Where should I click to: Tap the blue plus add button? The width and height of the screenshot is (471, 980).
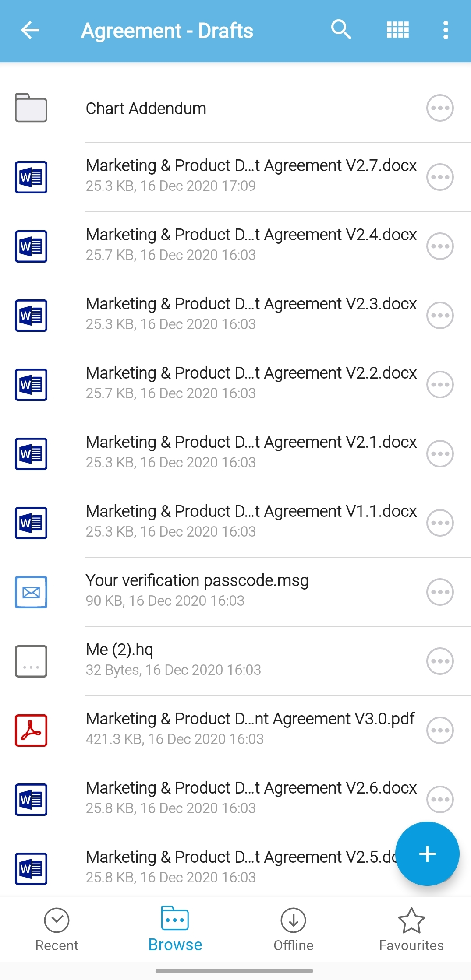tap(427, 854)
